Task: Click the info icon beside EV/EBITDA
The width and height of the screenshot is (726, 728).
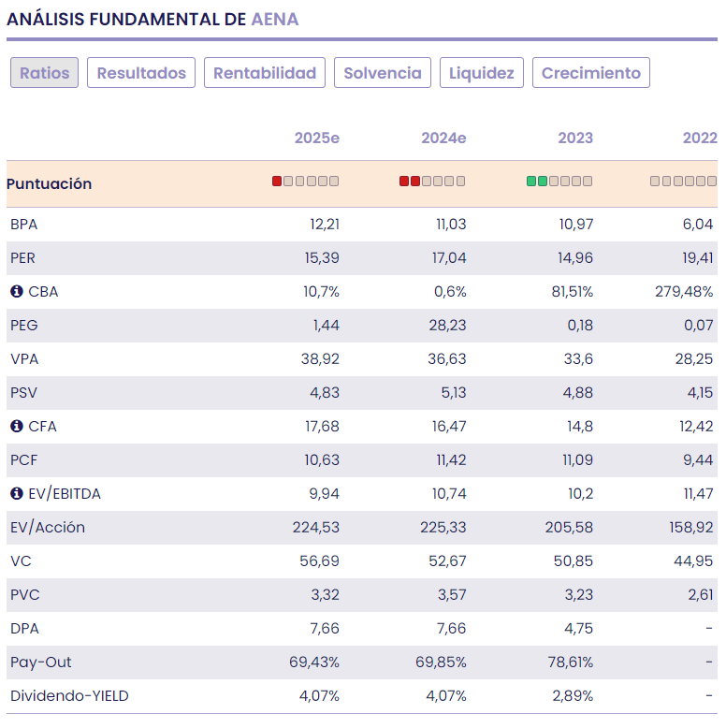Action: 16,494
